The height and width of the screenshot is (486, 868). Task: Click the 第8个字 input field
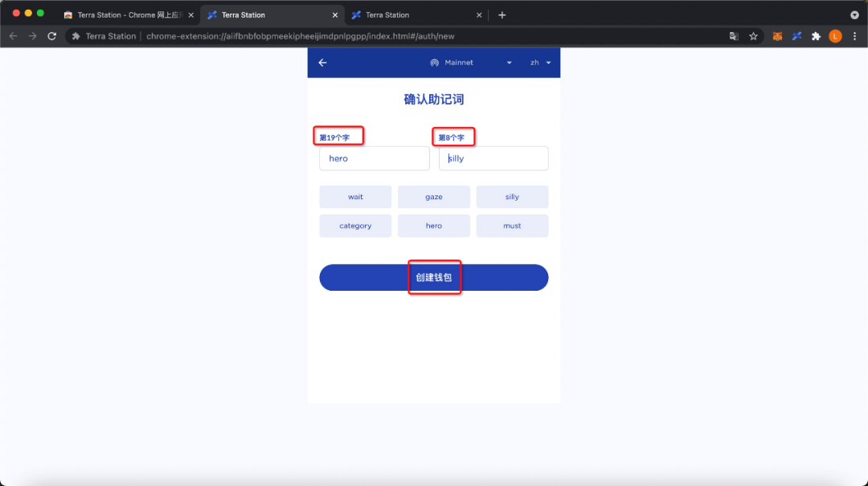point(493,158)
